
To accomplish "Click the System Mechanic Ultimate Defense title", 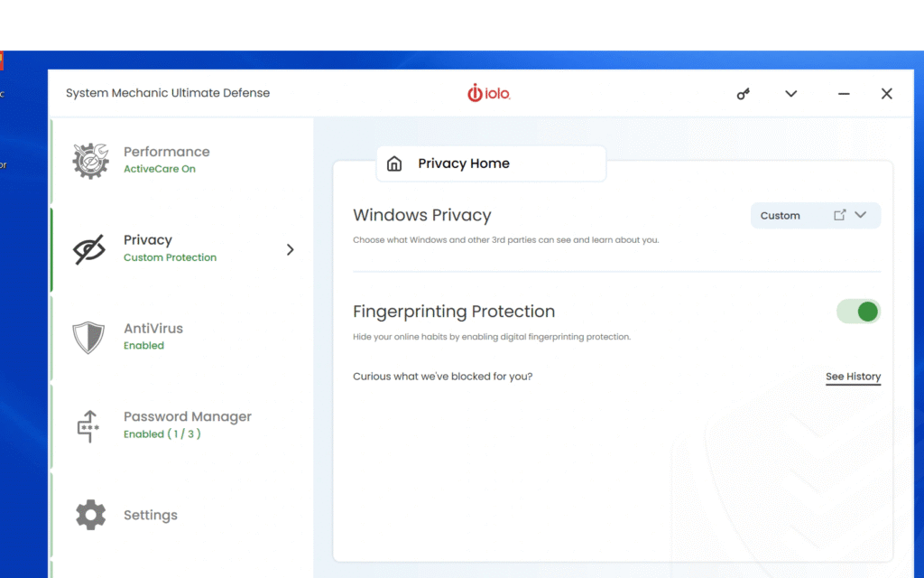I will click(x=168, y=93).
